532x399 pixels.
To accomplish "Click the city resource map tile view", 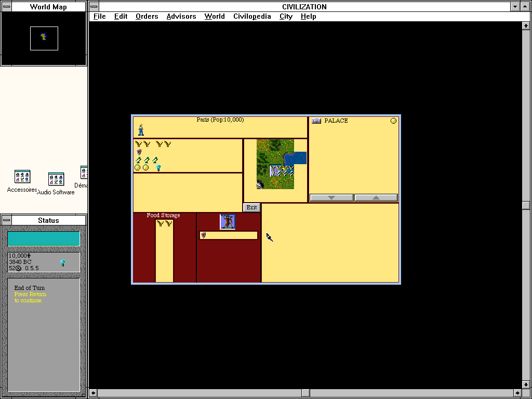I will (275, 170).
